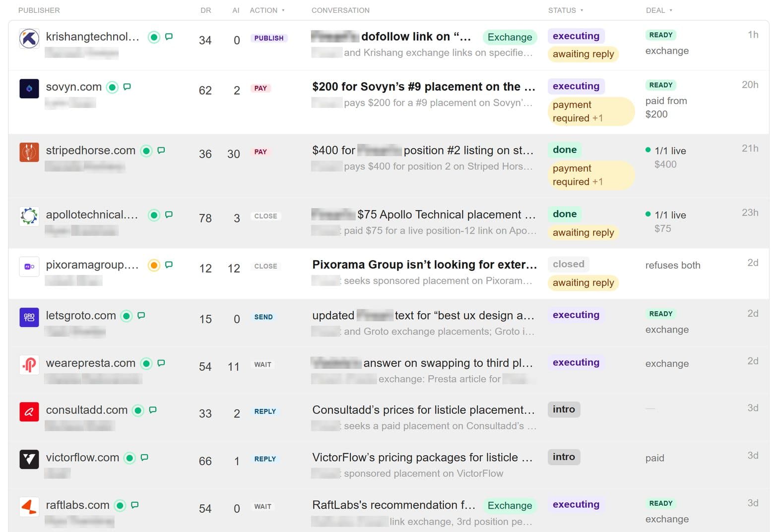Click the stripedhorse.com logo icon
This screenshot has width=778, height=532.
(29, 152)
